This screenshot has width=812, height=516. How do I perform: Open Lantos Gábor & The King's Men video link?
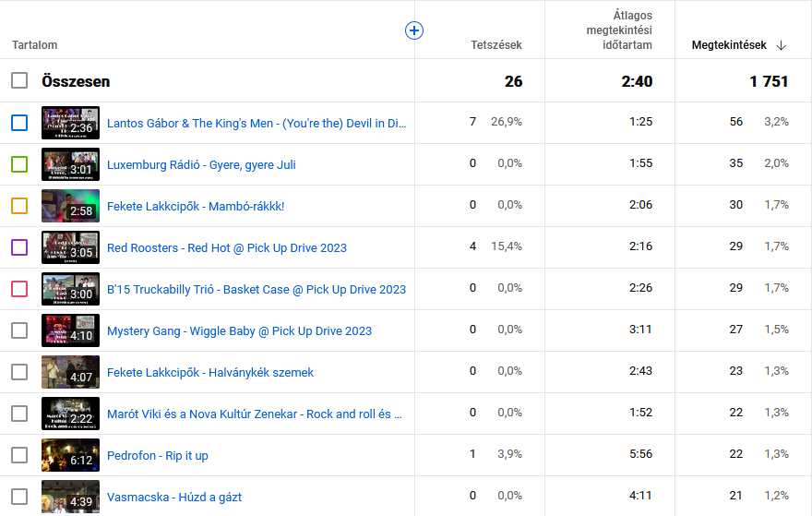pyautogui.click(x=256, y=123)
